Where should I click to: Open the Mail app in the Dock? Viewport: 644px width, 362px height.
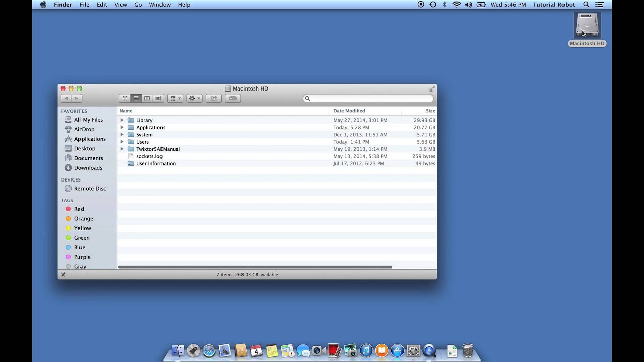[x=224, y=350]
